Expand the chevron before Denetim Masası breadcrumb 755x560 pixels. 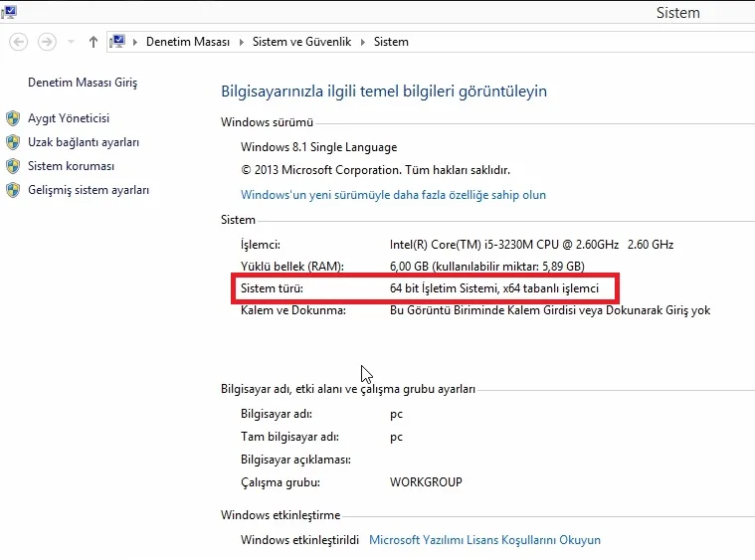(x=136, y=42)
